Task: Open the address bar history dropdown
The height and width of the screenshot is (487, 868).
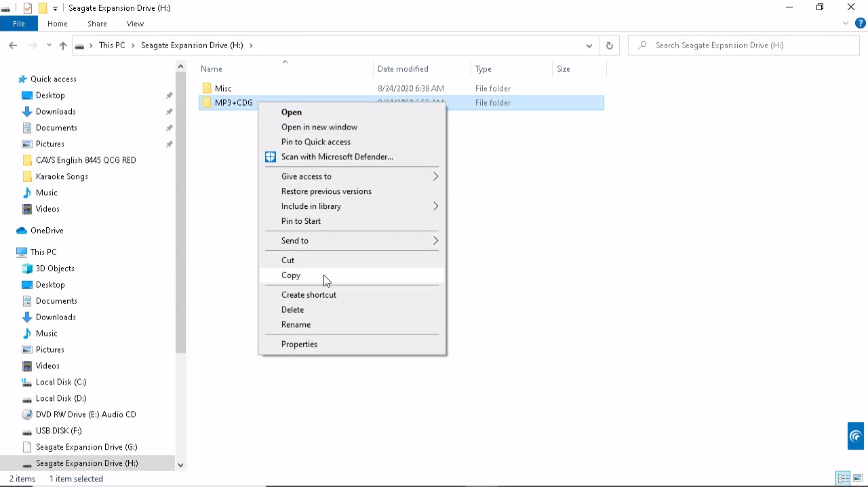Action: point(589,45)
